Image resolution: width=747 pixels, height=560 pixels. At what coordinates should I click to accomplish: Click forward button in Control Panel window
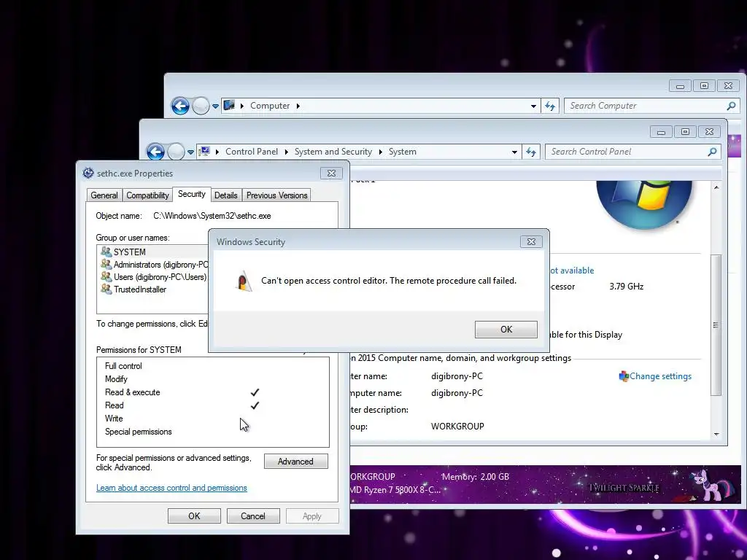pos(176,152)
